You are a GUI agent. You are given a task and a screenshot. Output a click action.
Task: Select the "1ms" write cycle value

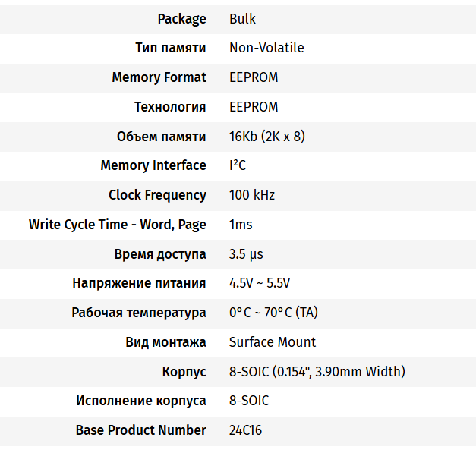[241, 225]
